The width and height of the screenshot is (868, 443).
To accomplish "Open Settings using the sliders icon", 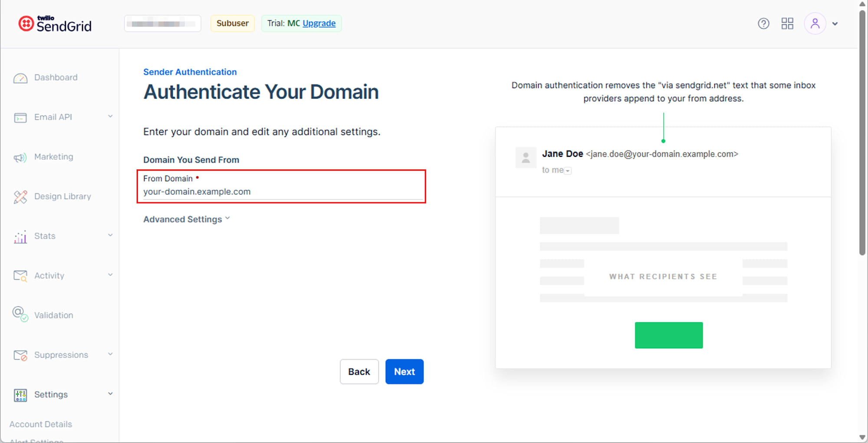I will click(x=20, y=394).
